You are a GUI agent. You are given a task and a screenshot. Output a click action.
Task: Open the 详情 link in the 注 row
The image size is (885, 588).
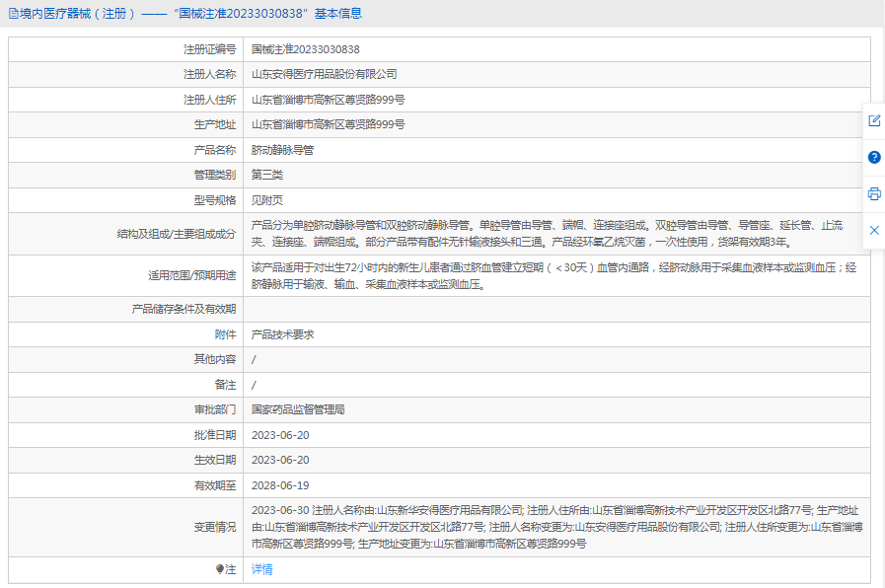click(261, 569)
